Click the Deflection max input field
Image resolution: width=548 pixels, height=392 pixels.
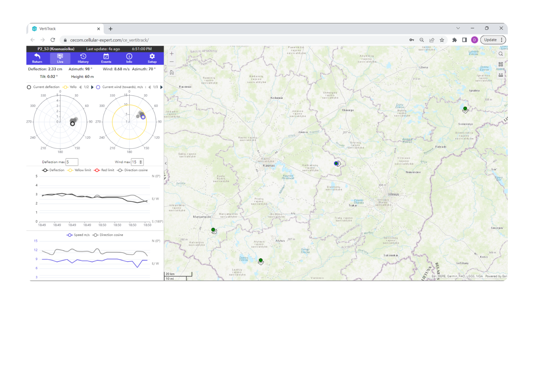click(x=72, y=162)
